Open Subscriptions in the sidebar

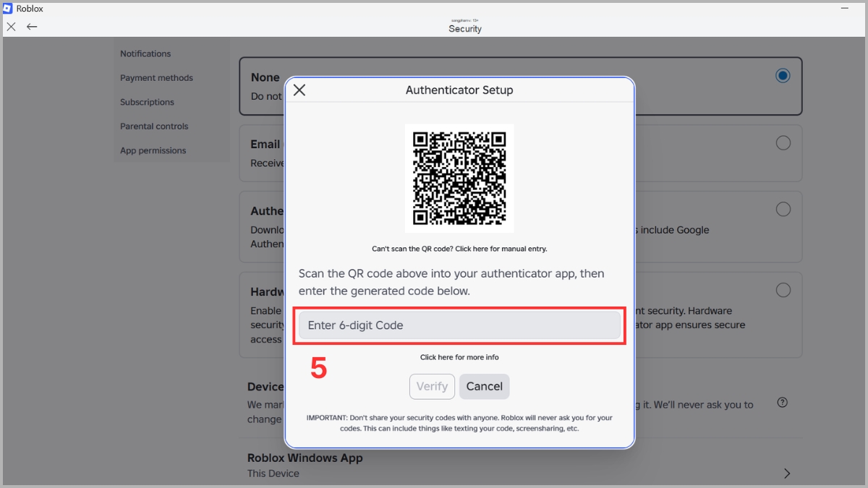coord(147,102)
